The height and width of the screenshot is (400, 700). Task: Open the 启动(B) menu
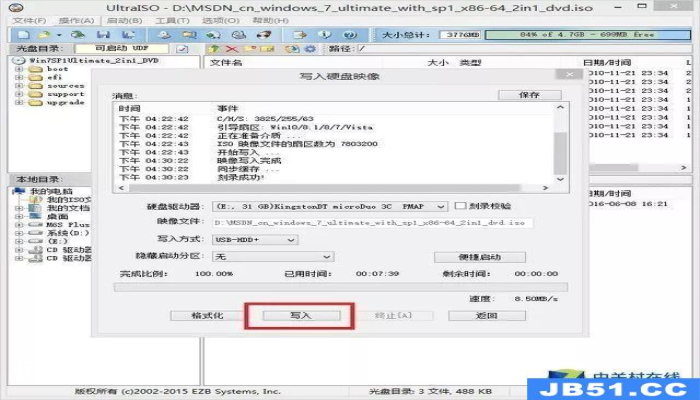tap(125, 21)
